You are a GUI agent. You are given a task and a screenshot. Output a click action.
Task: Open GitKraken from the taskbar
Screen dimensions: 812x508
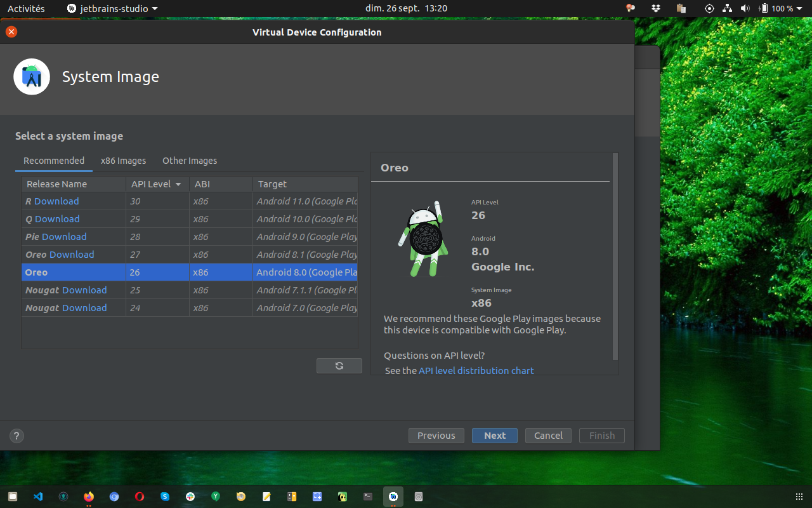click(63, 497)
